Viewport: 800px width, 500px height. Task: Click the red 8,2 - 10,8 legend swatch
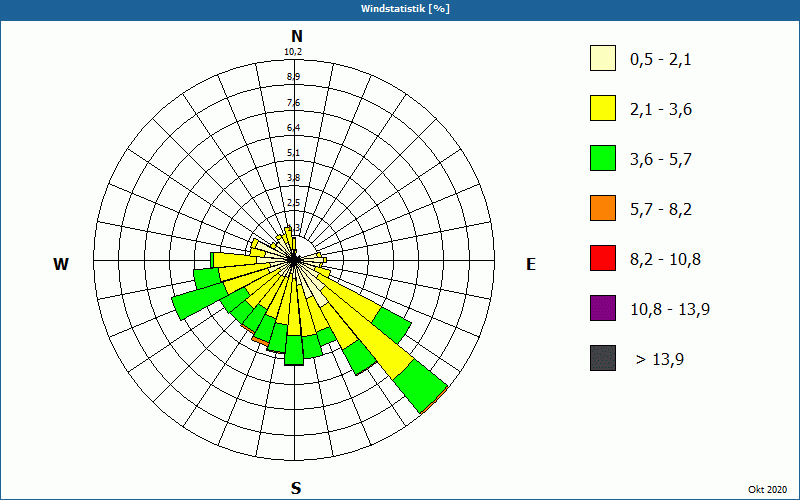[x=603, y=258]
